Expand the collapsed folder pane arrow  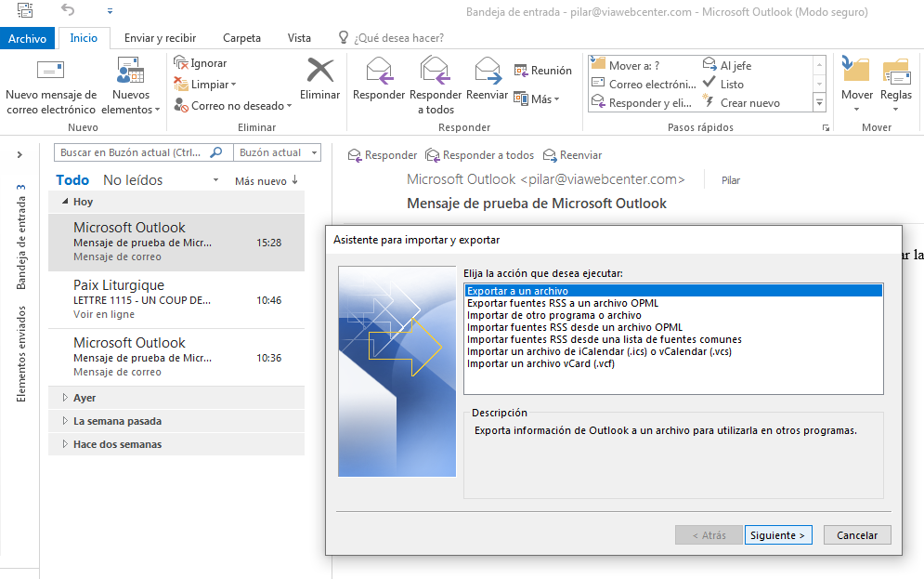[20, 154]
